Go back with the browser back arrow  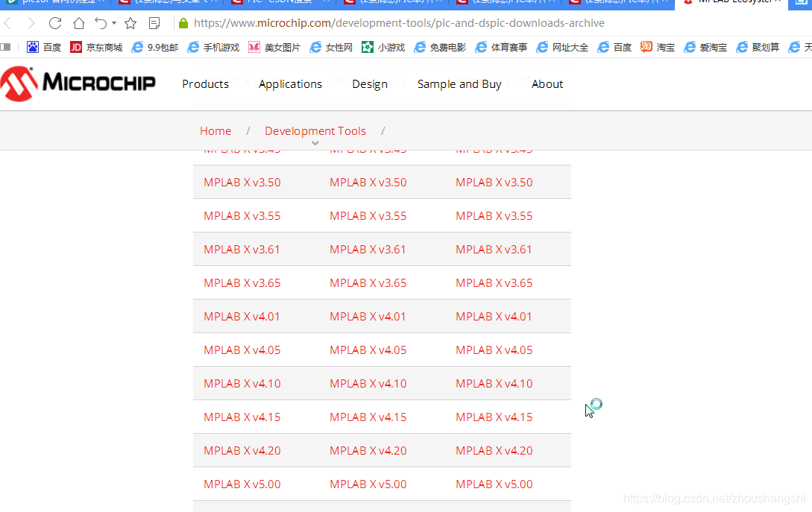click(x=7, y=23)
